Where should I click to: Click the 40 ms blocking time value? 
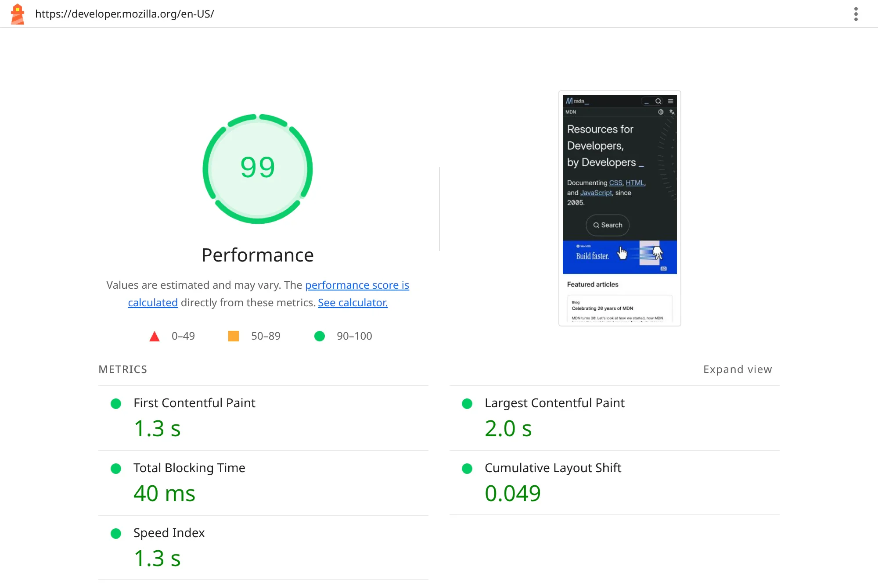[165, 494]
